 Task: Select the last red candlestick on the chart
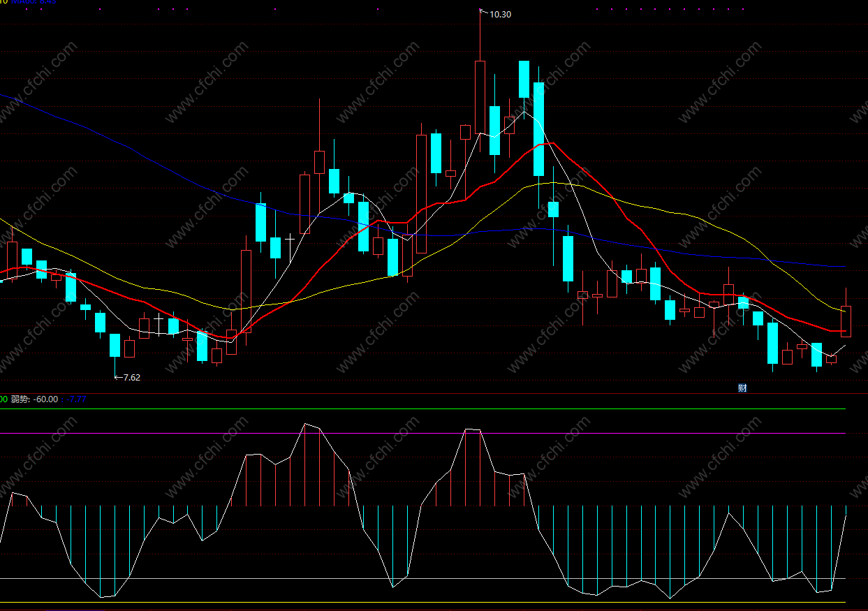[846, 321]
